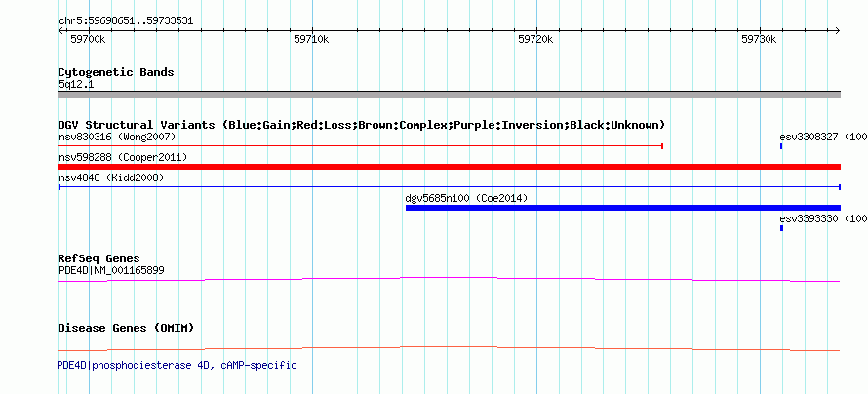Click the 59710k ruler tick label
Image resolution: width=868 pixels, height=394 pixels.
point(312,39)
